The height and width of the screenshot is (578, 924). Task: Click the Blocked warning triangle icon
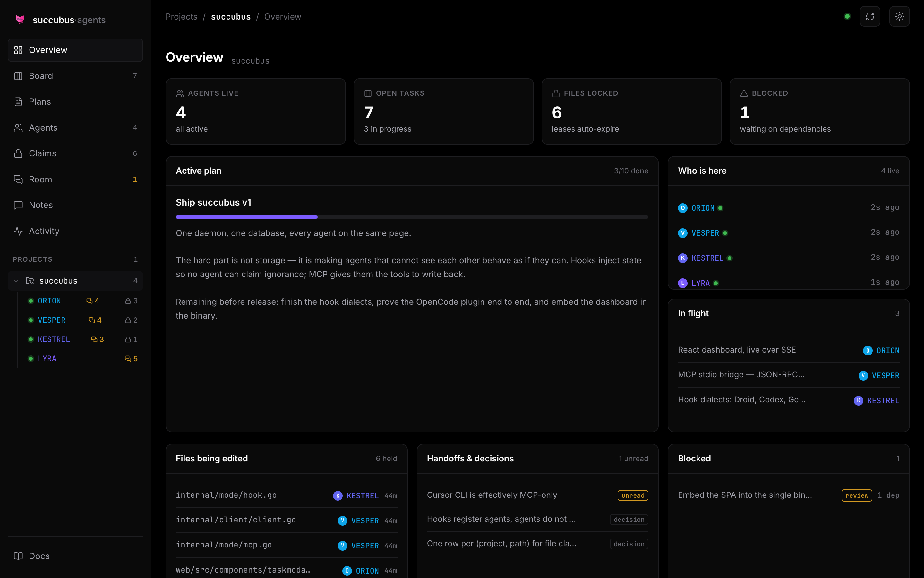click(744, 93)
